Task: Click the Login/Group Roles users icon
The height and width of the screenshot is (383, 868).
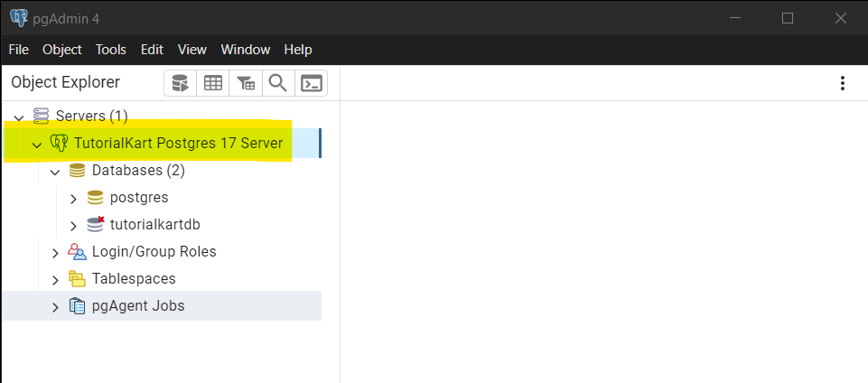Action: 77,252
